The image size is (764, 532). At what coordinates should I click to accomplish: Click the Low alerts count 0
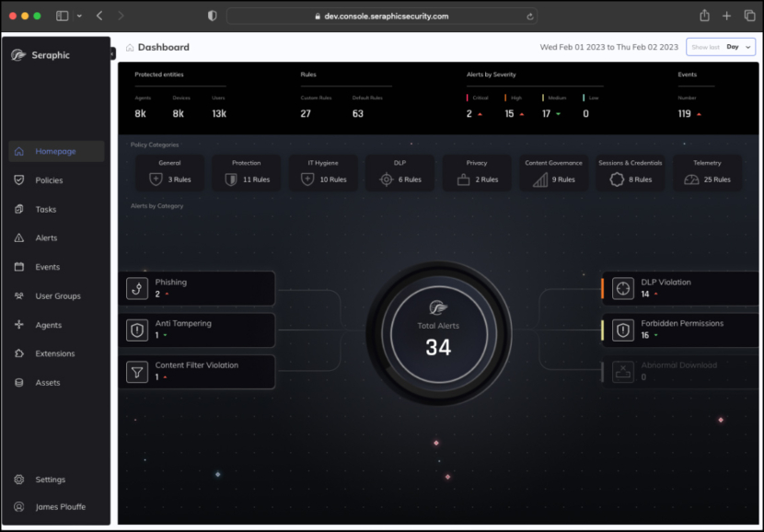point(585,114)
